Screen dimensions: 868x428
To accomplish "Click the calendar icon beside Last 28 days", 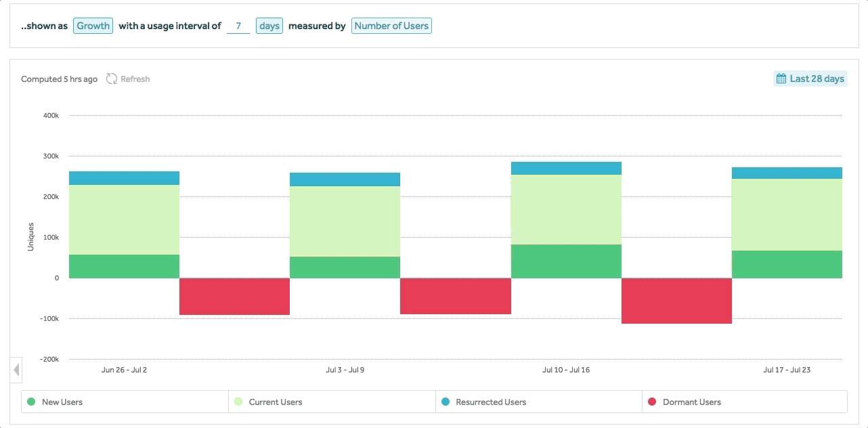I will [x=781, y=79].
